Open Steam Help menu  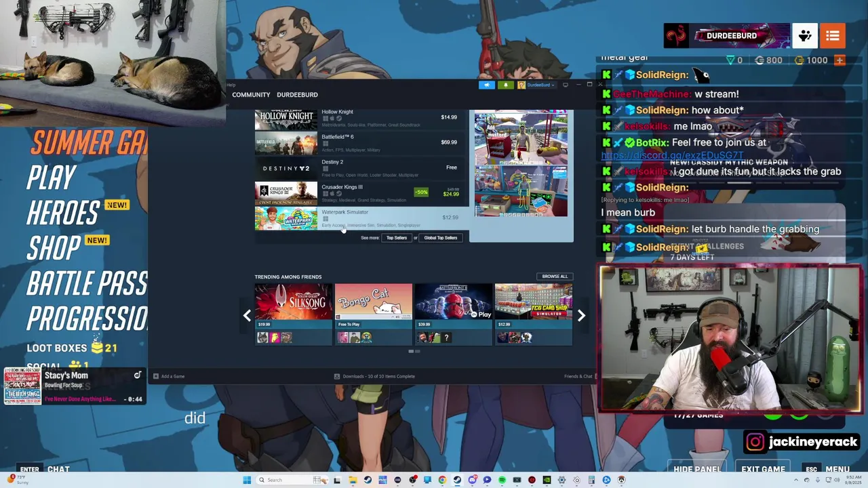click(x=231, y=85)
